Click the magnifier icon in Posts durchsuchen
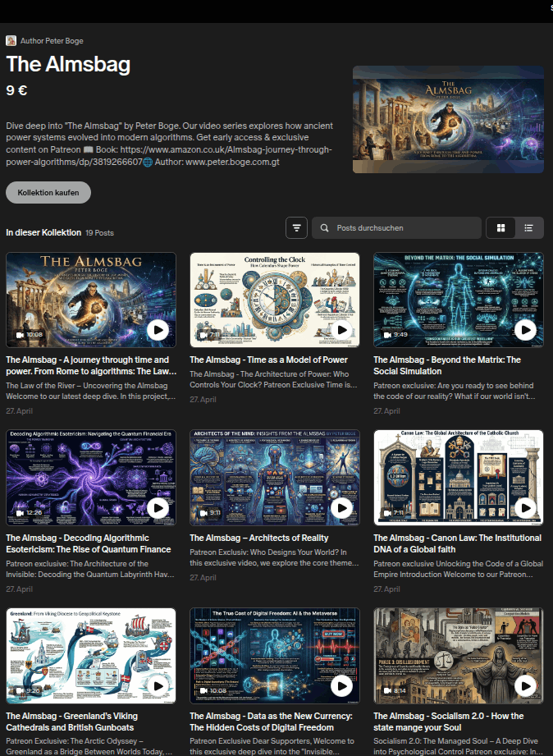This screenshot has width=553, height=756. pos(325,227)
